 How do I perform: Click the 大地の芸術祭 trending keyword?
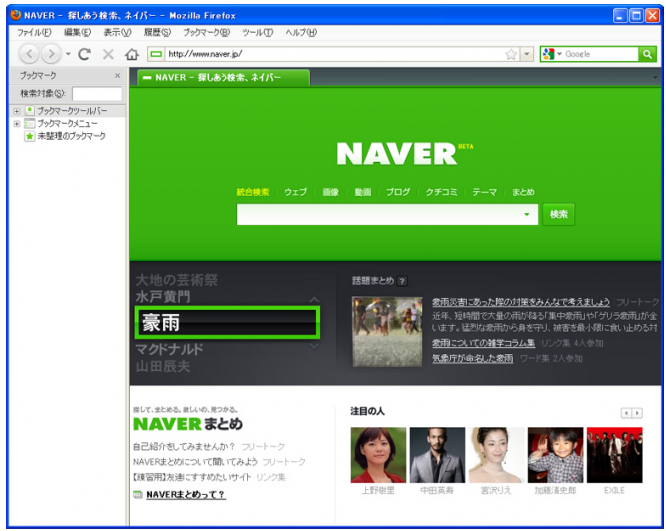pyautogui.click(x=177, y=280)
